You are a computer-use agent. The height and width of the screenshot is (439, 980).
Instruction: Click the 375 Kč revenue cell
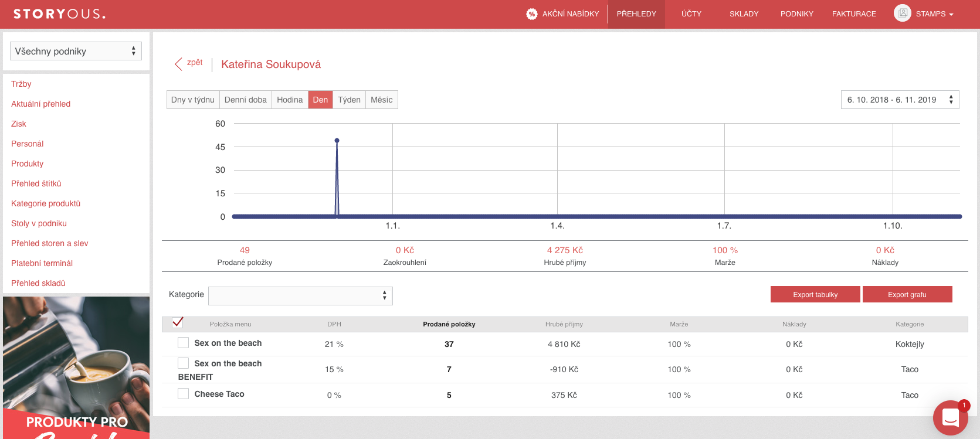point(564,395)
